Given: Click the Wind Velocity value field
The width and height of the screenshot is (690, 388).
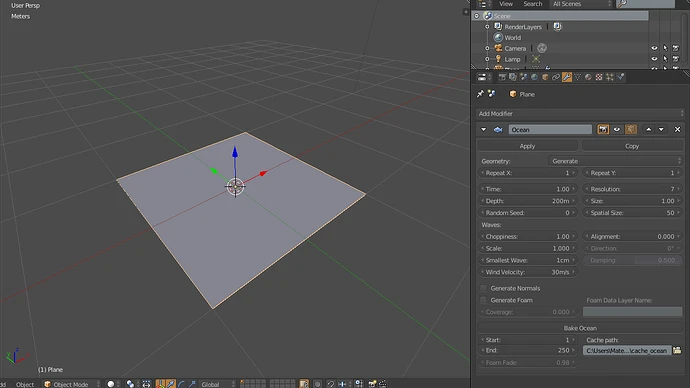Looking at the screenshot, I should coord(528,272).
